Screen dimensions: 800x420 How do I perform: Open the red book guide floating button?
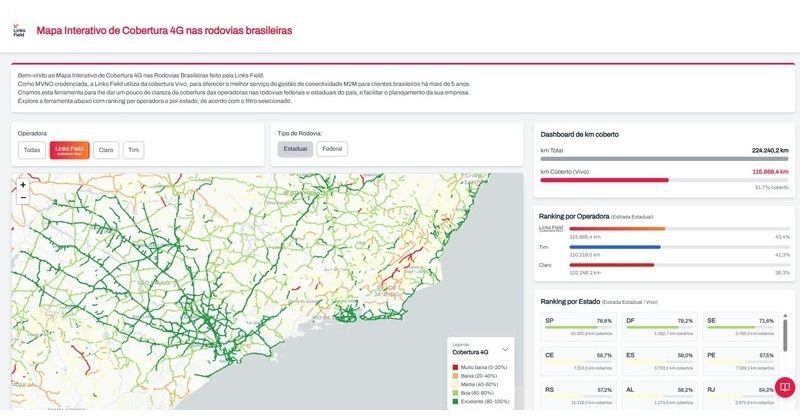click(785, 387)
